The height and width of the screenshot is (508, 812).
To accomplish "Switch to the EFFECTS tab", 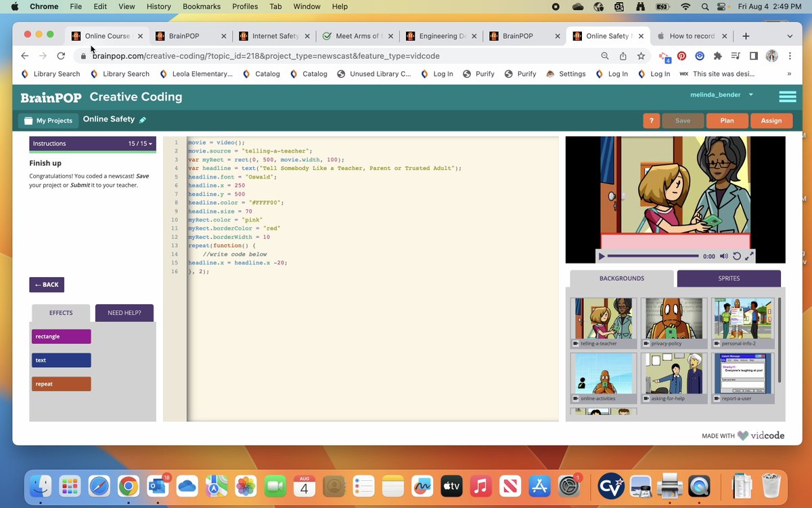I will tap(61, 313).
